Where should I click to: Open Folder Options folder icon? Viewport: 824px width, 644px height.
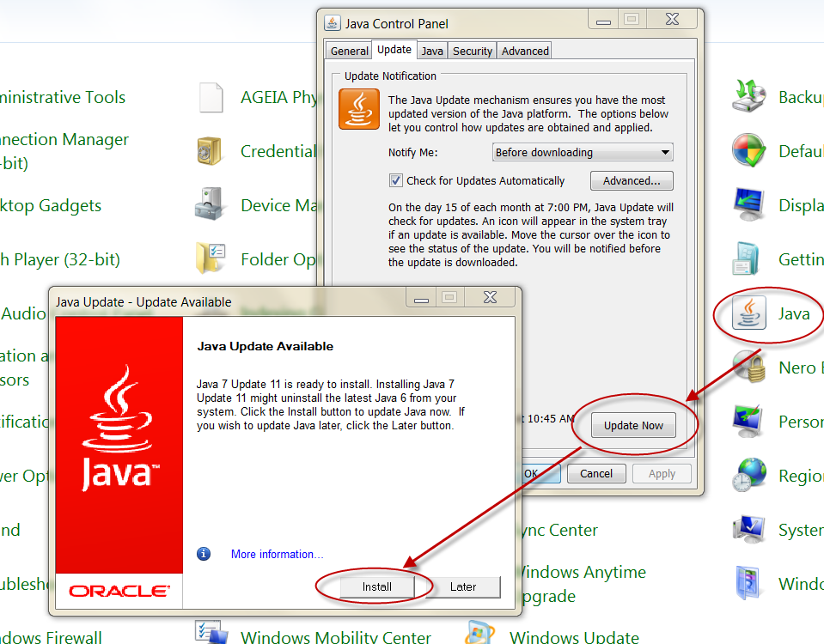point(211,258)
